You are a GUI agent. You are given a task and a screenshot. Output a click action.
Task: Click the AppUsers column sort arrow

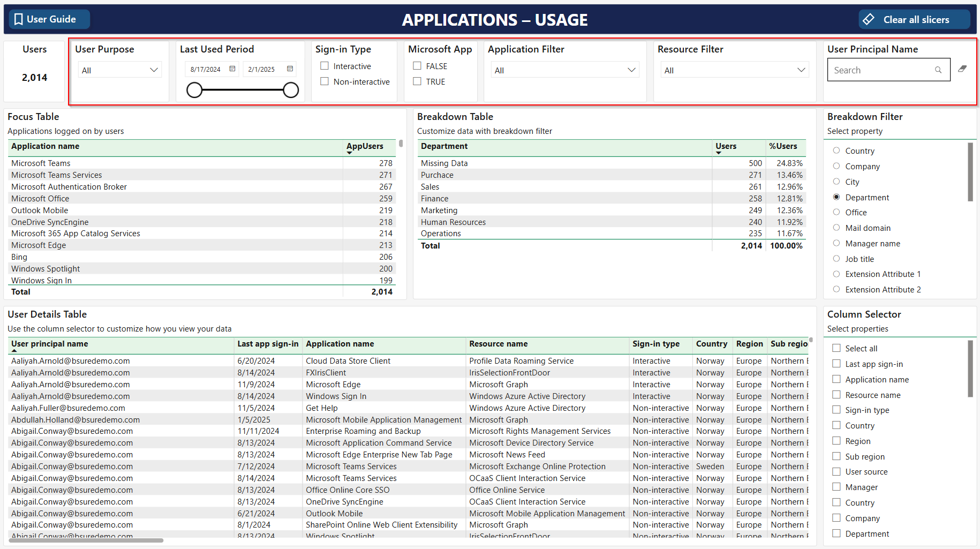point(350,153)
